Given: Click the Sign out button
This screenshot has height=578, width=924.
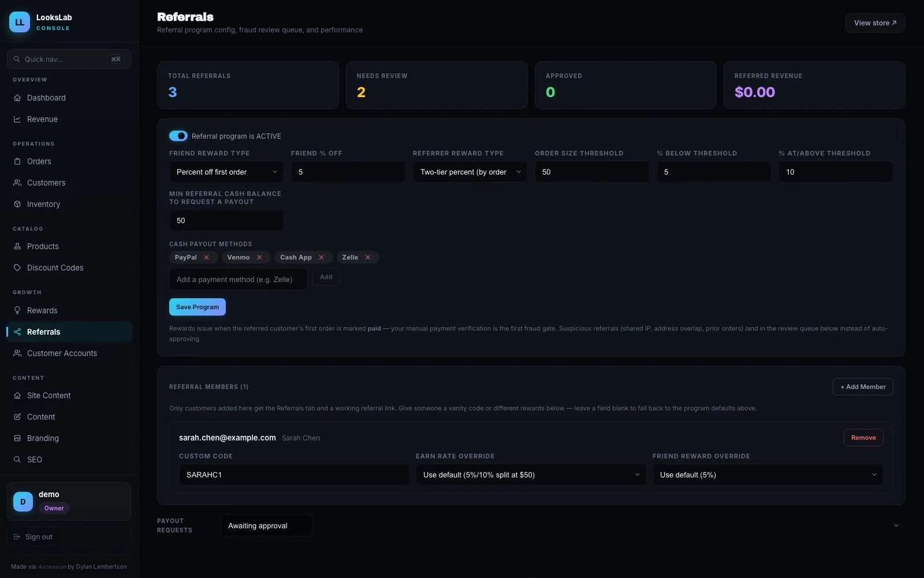Looking at the screenshot, I should [x=69, y=536].
